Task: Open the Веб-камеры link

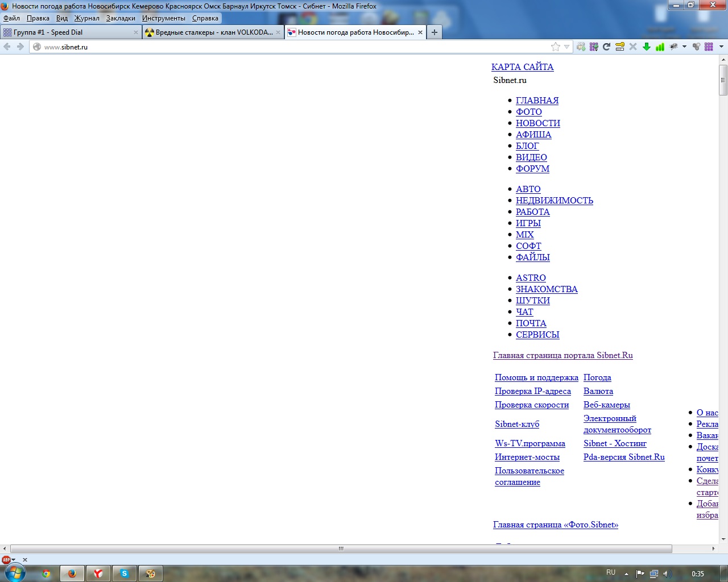Action: click(607, 405)
